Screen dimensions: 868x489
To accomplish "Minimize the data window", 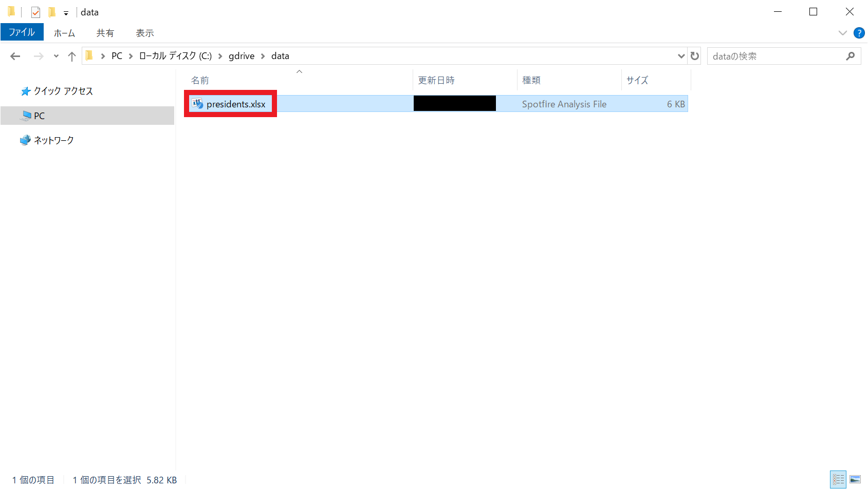I will click(x=778, y=12).
